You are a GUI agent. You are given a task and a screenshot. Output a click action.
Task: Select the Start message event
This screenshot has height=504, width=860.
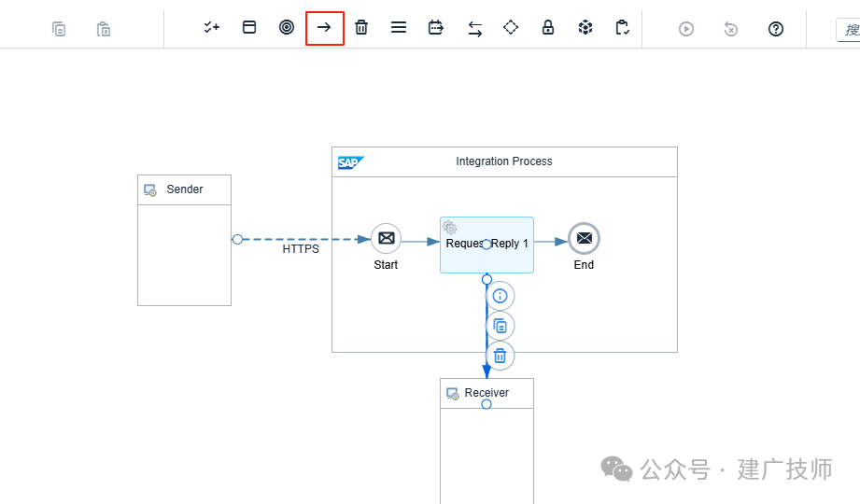pos(387,239)
